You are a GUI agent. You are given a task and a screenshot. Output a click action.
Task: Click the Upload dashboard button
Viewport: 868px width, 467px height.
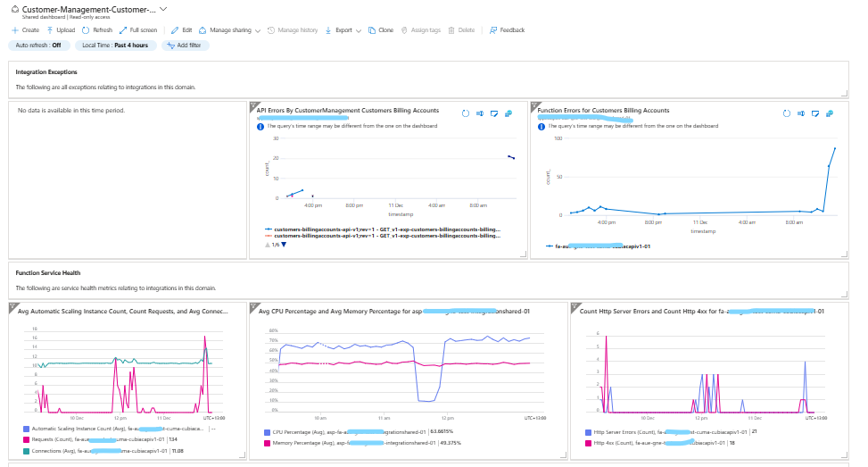61,30
